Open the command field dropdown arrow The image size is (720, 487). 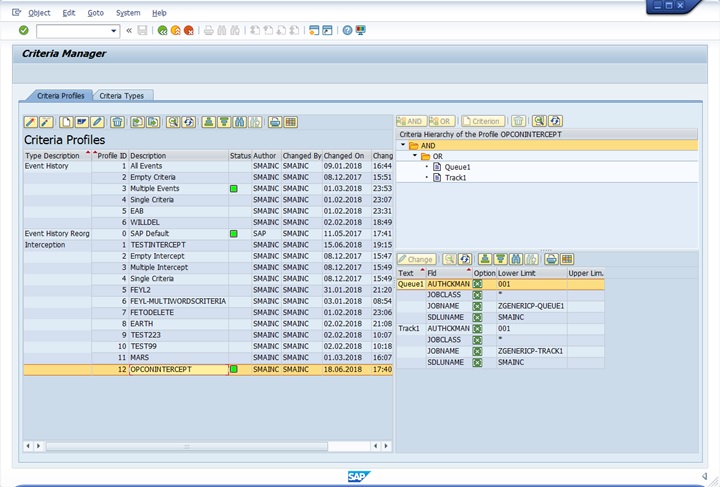tap(113, 31)
